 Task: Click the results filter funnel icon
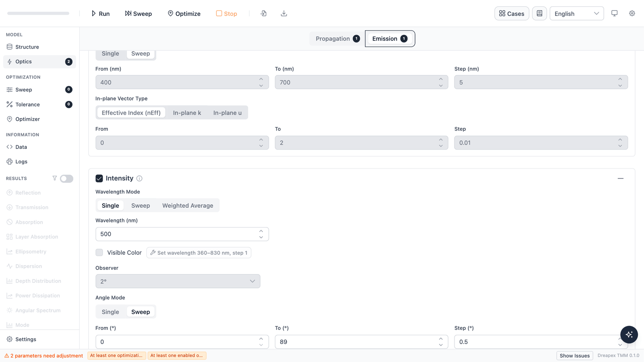click(x=55, y=178)
